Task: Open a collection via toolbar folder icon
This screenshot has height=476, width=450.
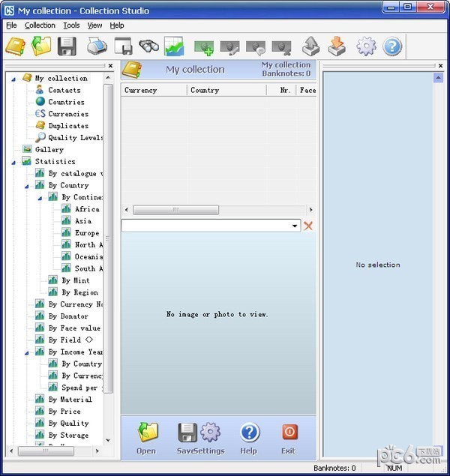Action: click(41, 46)
